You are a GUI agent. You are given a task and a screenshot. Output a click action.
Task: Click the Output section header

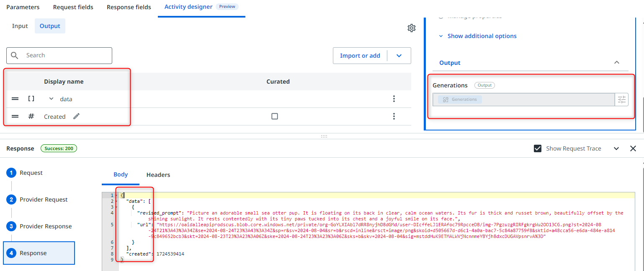pyautogui.click(x=531, y=63)
